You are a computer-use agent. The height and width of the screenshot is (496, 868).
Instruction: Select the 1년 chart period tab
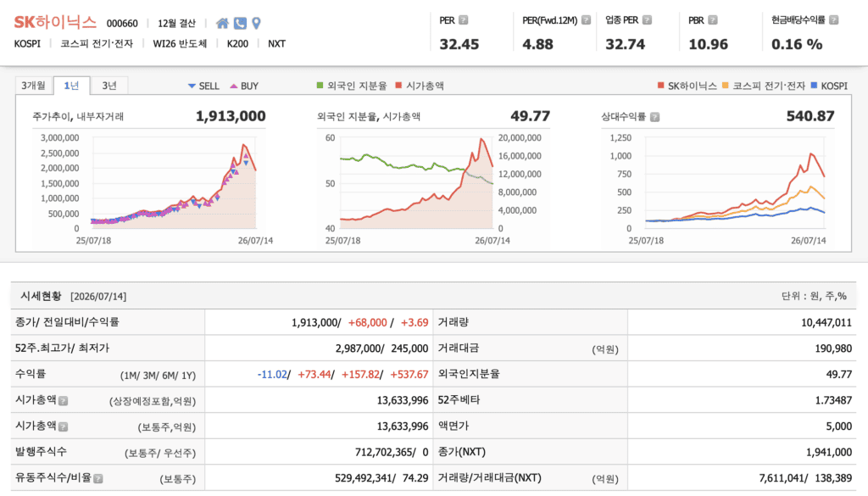(71, 86)
